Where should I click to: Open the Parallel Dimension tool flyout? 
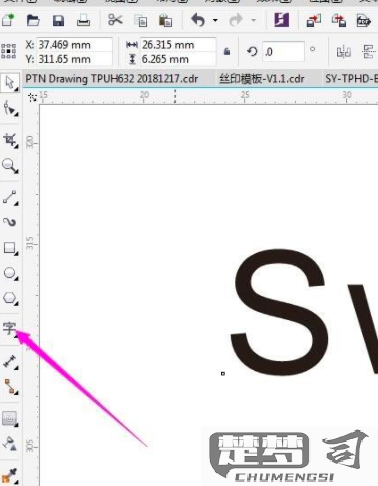(10, 362)
